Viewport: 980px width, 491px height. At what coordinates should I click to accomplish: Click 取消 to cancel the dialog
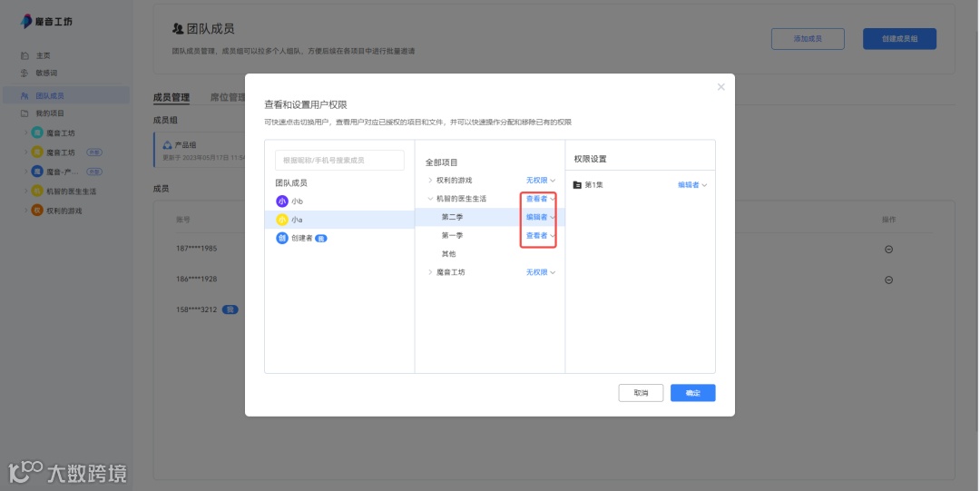(641, 393)
